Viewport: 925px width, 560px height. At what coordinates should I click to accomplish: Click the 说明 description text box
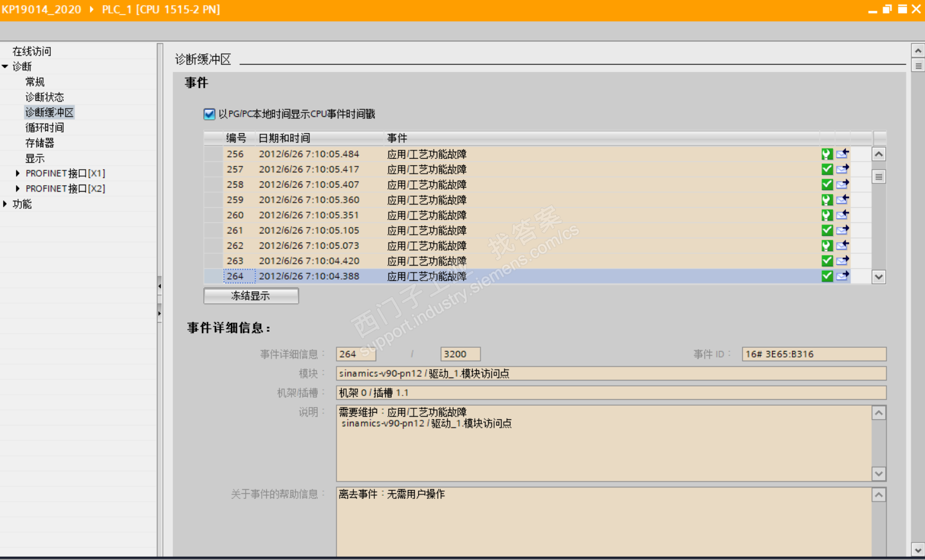coord(604,443)
